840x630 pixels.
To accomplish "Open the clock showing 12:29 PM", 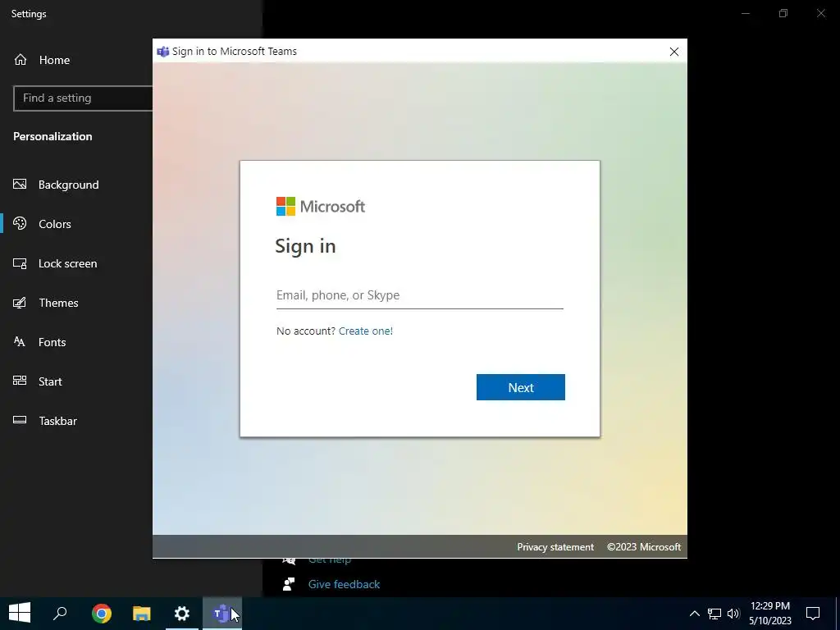I will [x=770, y=614].
